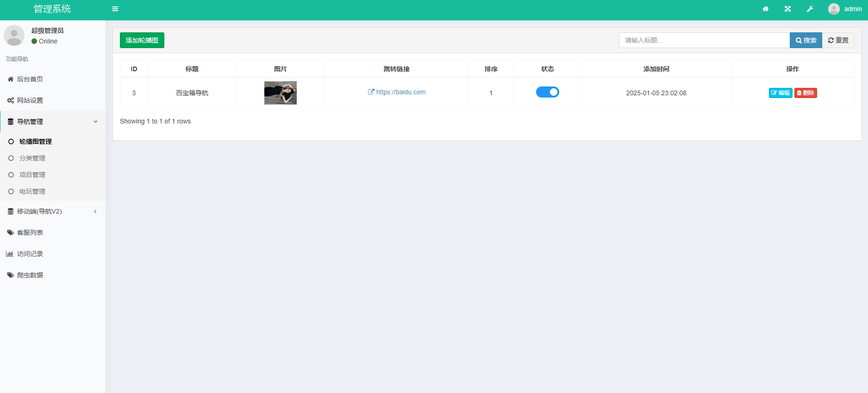The image size is (868, 393).
Task: Click the fullscreen expand icon
Action: [x=787, y=9]
